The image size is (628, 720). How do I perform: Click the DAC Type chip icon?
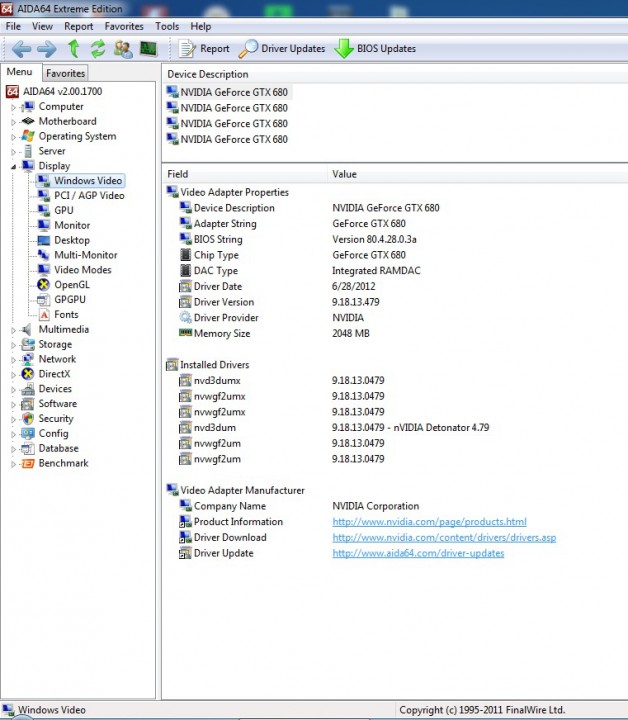[x=185, y=270]
